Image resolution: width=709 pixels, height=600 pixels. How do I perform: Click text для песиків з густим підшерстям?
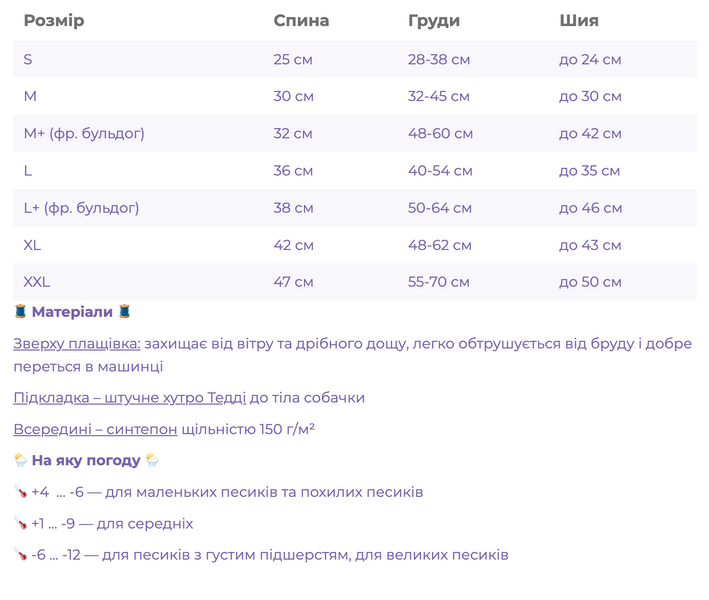point(227,555)
